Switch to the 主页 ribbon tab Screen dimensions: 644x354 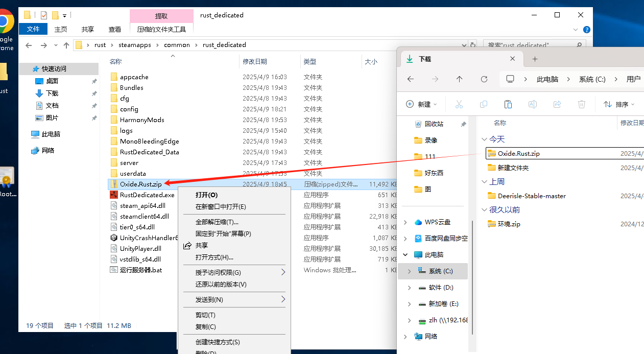[61, 30]
